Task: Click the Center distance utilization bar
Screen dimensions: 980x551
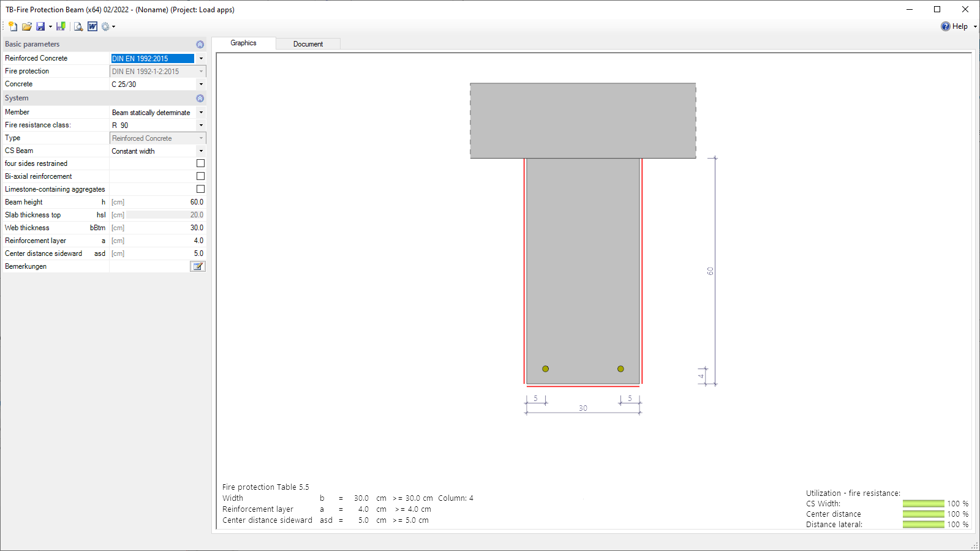Action: click(x=923, y=514)
